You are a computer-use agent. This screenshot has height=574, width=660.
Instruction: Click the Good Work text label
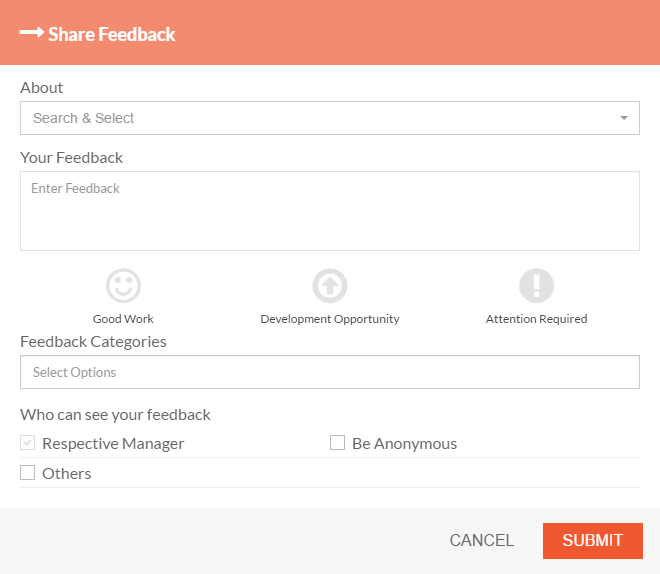[123, 319]
